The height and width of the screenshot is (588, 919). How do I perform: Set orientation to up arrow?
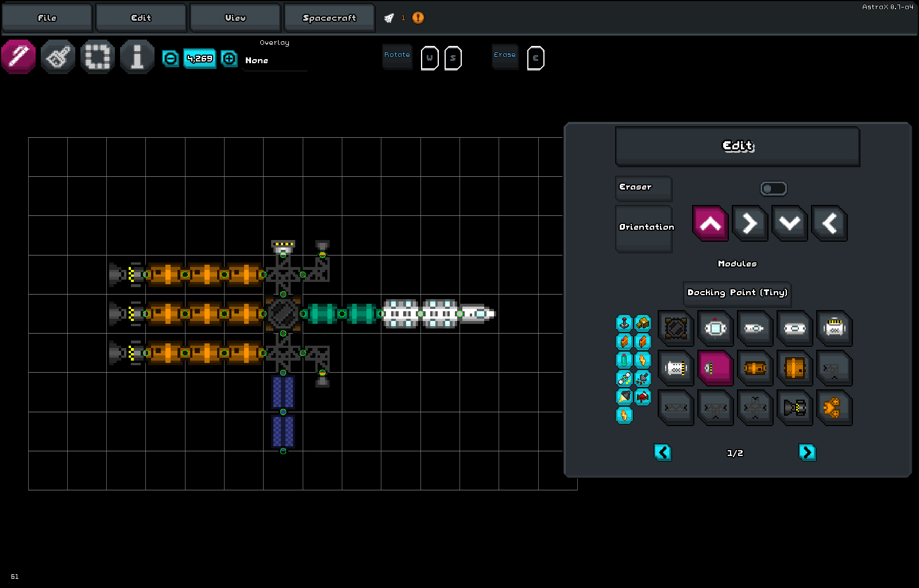(x=711, y=223)
